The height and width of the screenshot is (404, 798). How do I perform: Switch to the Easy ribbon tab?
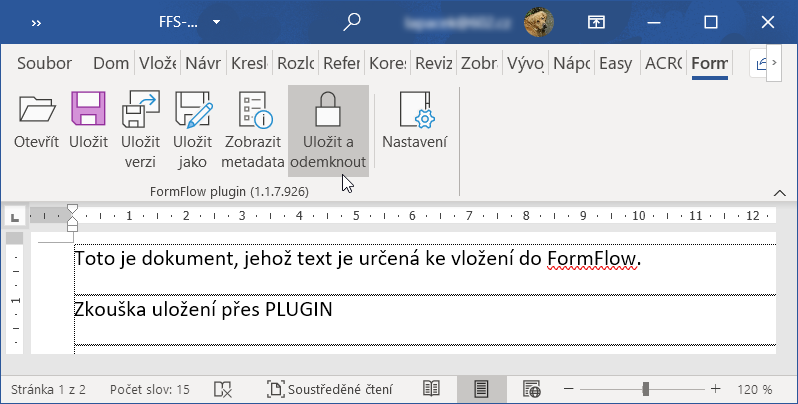(615, 63)
